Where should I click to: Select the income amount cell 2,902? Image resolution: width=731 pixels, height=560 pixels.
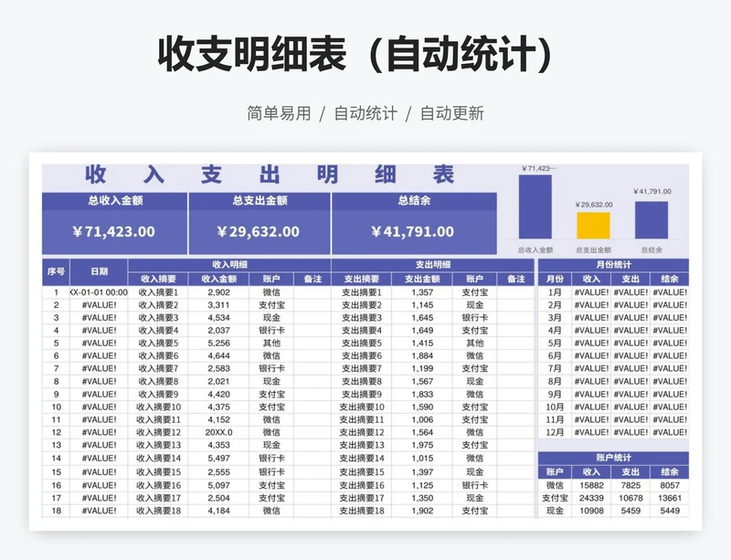218,292
